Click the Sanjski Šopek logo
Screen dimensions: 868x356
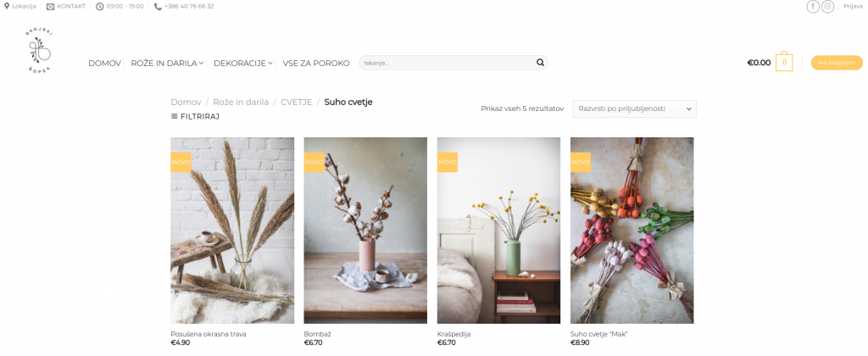click(x=39, y=52)
